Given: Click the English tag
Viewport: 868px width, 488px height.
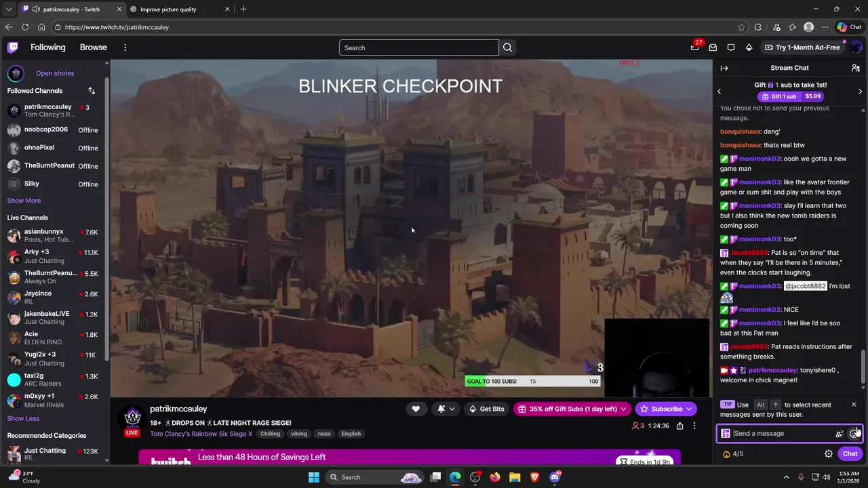Looking at the screenshot, I should coord(351,434).
